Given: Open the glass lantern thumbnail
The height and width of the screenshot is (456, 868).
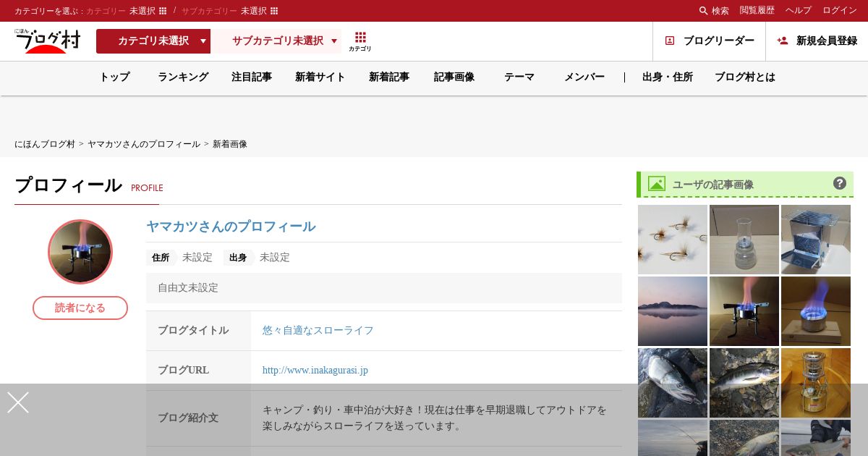Looking at the screenshot, I should pyautogui.click(x=744, y=240).
